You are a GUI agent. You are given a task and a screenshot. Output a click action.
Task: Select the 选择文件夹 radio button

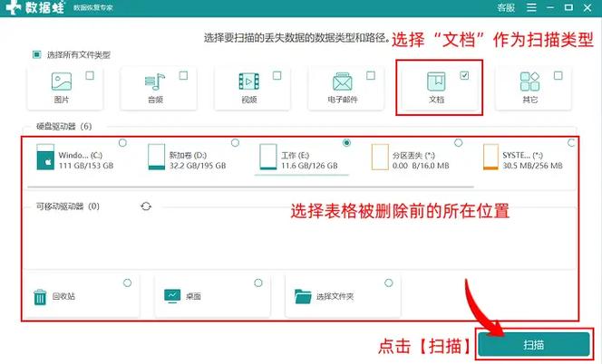click(389, 283)
